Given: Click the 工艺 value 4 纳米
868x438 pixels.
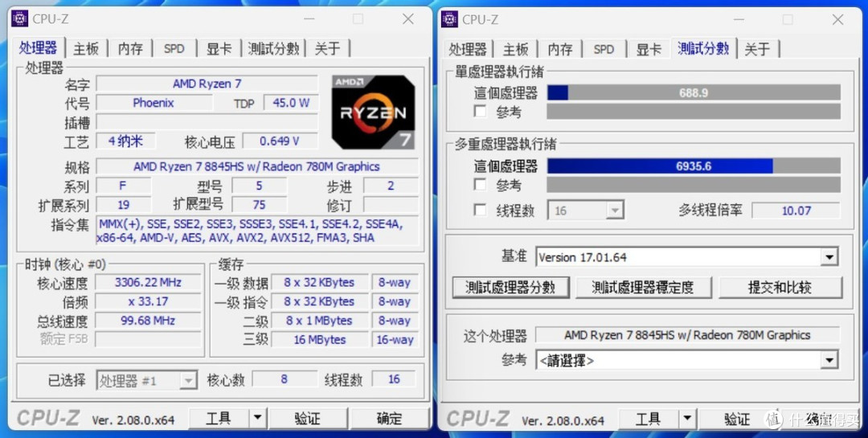Looking at the screenshot, I should click(125, 141).
